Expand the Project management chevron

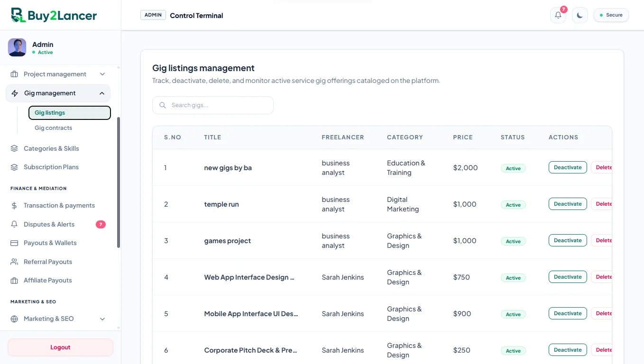[x=102, y=74]
